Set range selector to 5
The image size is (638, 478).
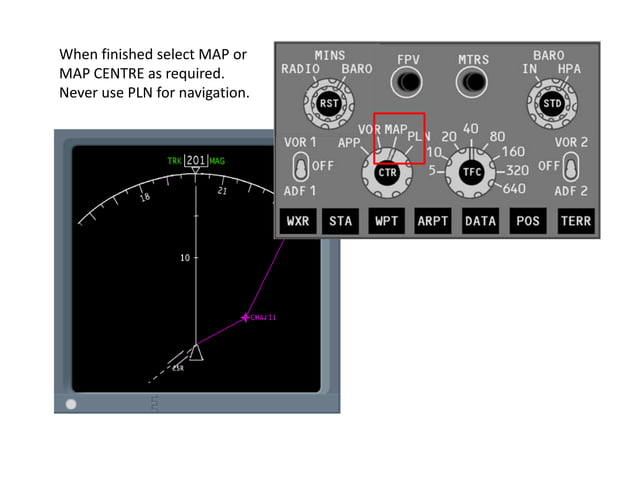coord(432,170)
